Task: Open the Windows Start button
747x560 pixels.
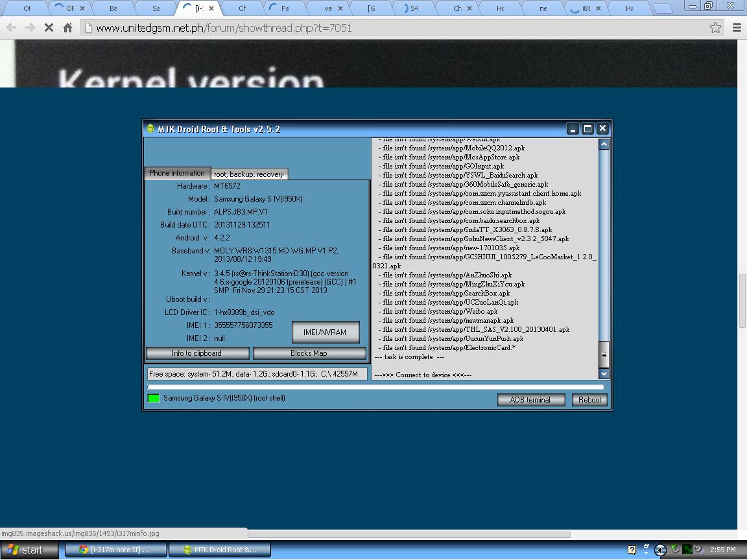Action: (x=30, y=550)
